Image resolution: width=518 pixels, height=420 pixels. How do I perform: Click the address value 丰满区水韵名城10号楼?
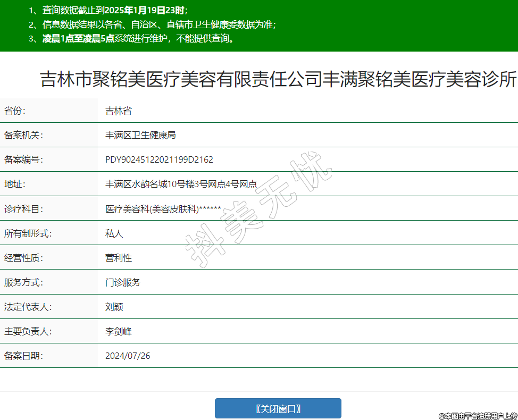point(181,184)
